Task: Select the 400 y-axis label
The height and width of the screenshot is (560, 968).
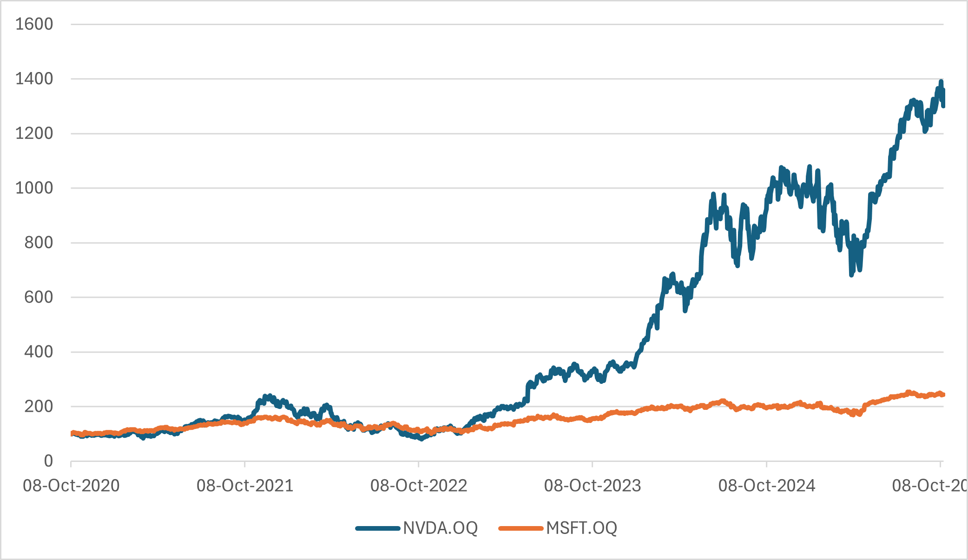Action: pyautogui.click(x=39, y=352)
